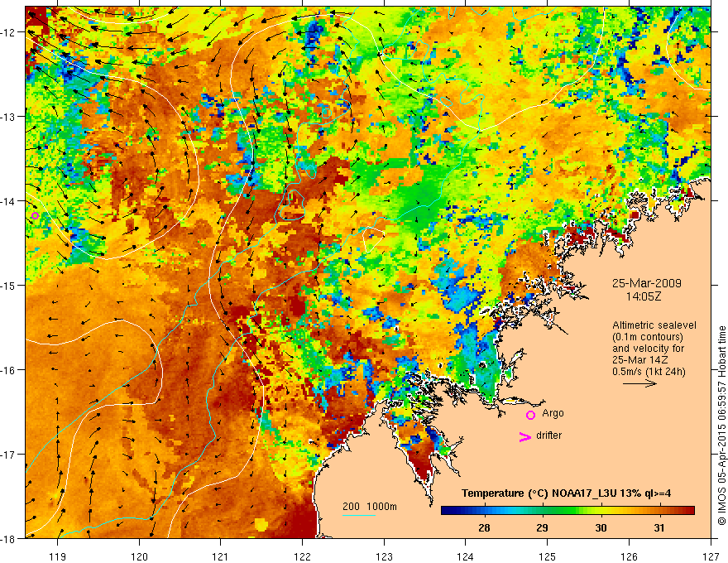The image size is (728, 563).
Task: Click the '200 1000m' depth contour label
Action: pos(370,507)
